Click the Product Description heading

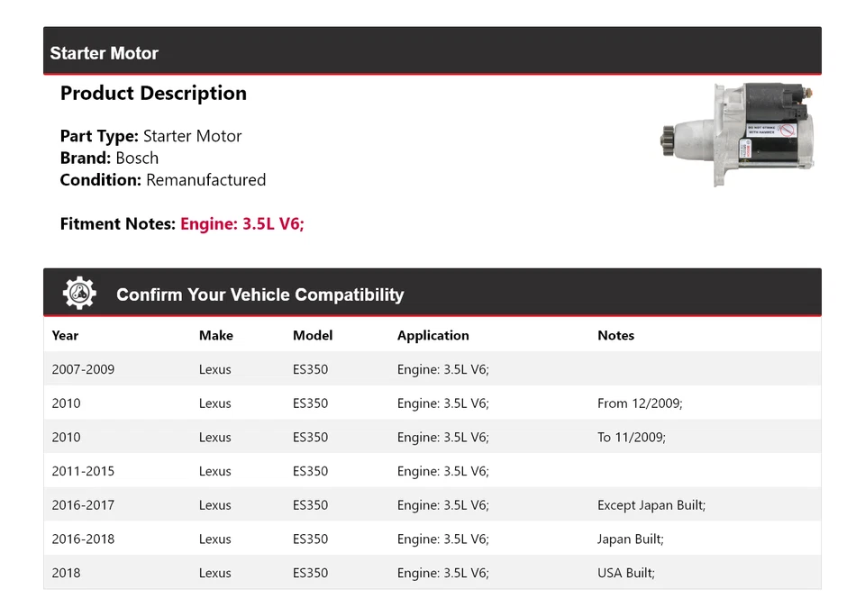[x=153, y=94]
